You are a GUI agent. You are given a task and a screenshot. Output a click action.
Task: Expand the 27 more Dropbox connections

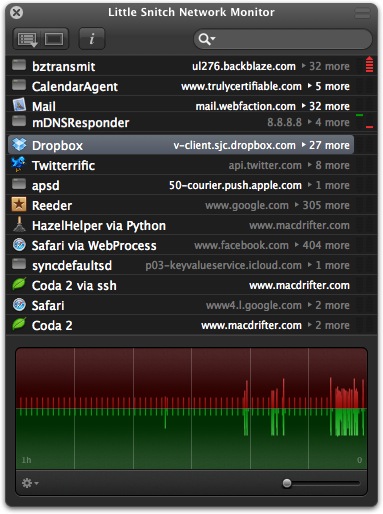326,145
